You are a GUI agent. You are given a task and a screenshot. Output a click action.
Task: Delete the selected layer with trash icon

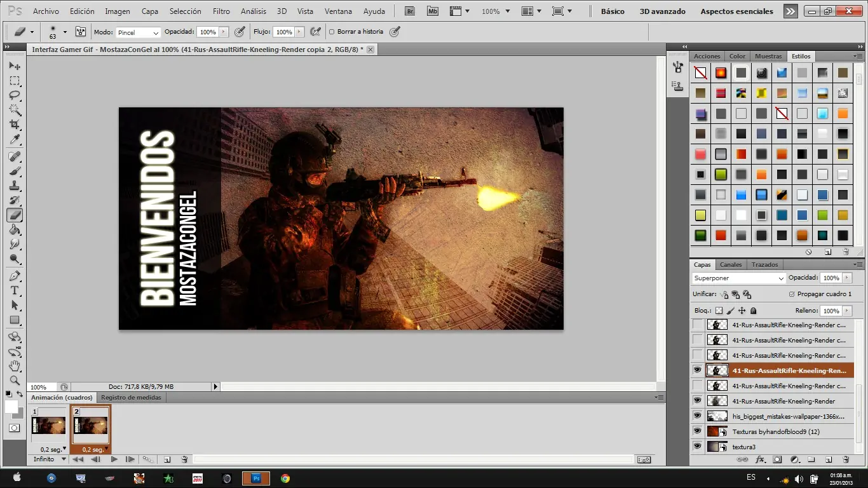(x=846, y=459)
